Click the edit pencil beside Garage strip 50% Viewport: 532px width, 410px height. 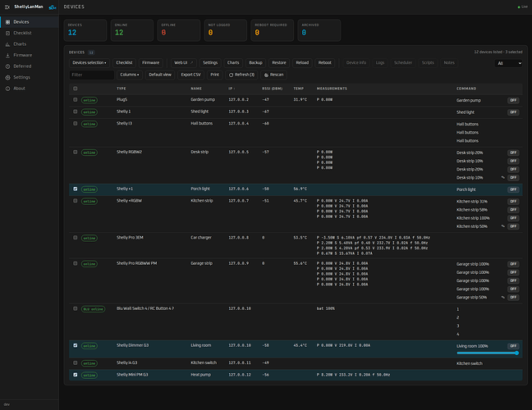coord(502,297)
